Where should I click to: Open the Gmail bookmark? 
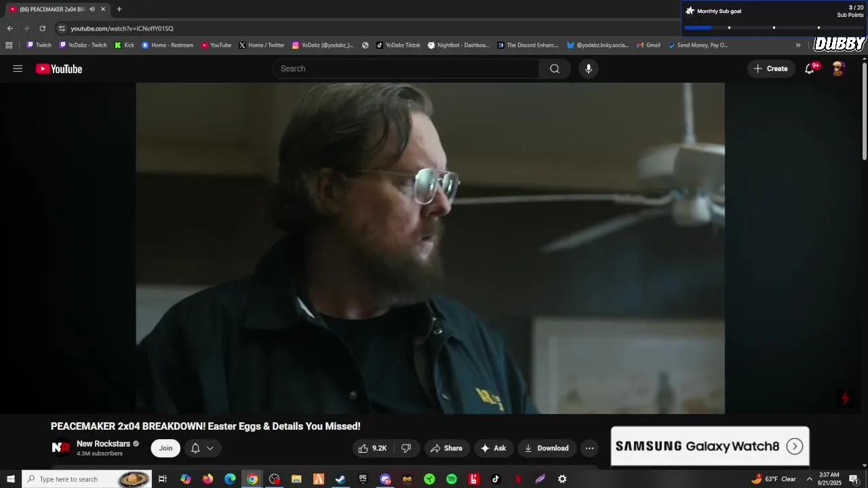(x=648, y=45)
